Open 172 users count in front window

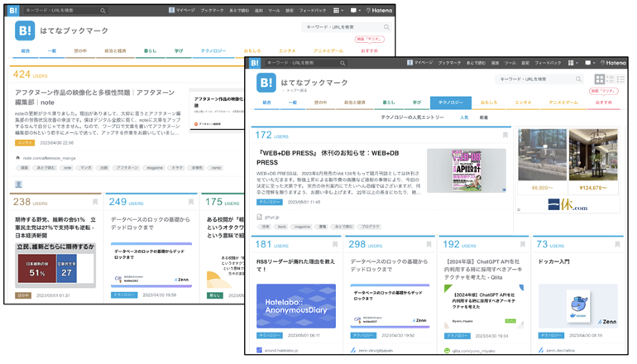pyautogui.click(x=271, y=136)
